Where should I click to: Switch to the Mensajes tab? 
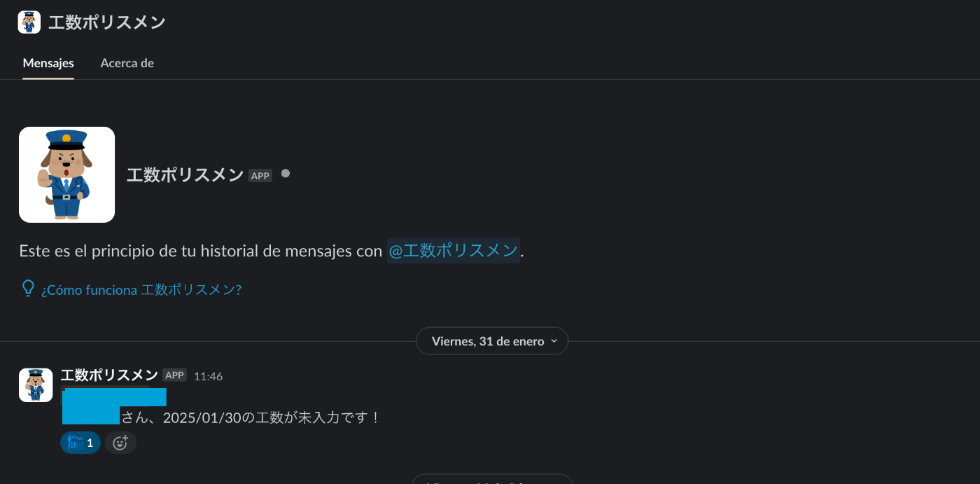coord(48,63)
